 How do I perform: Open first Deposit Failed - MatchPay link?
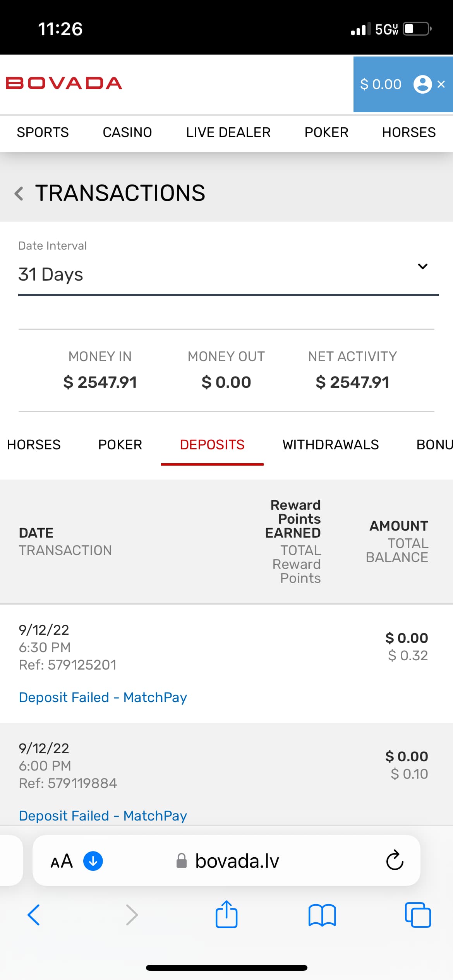[x=103, y=697]
